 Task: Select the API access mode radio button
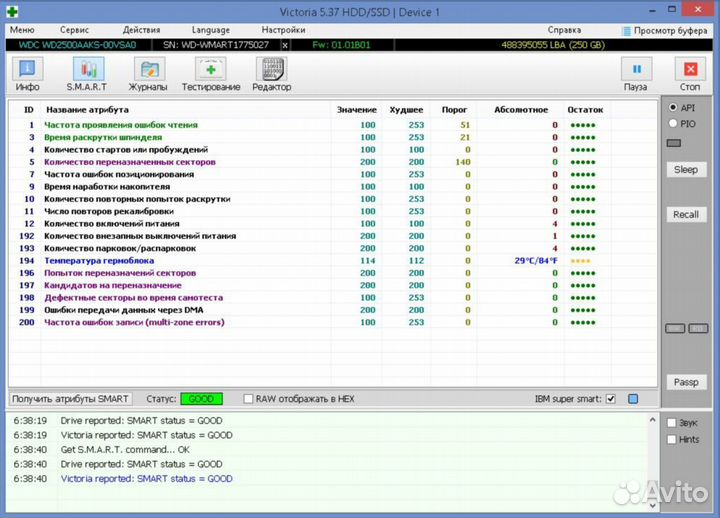tap(673, 108)
